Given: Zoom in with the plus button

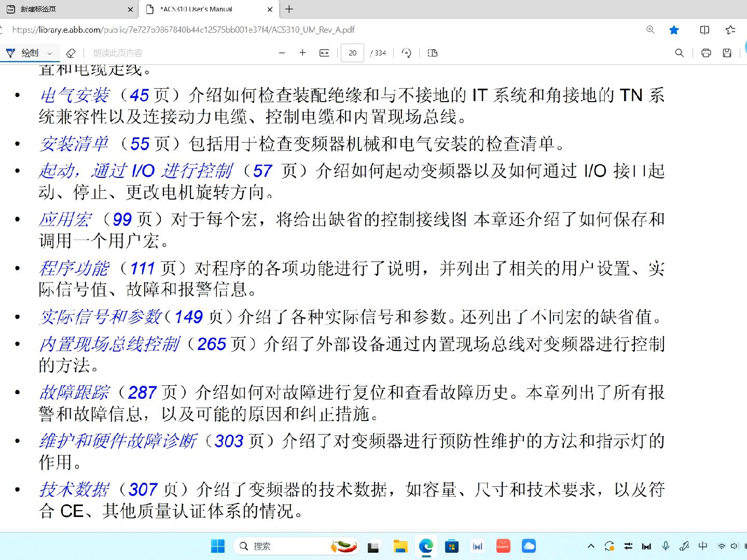Looking at the screenshot, I should pyautogui.click(x=302, y=53).
